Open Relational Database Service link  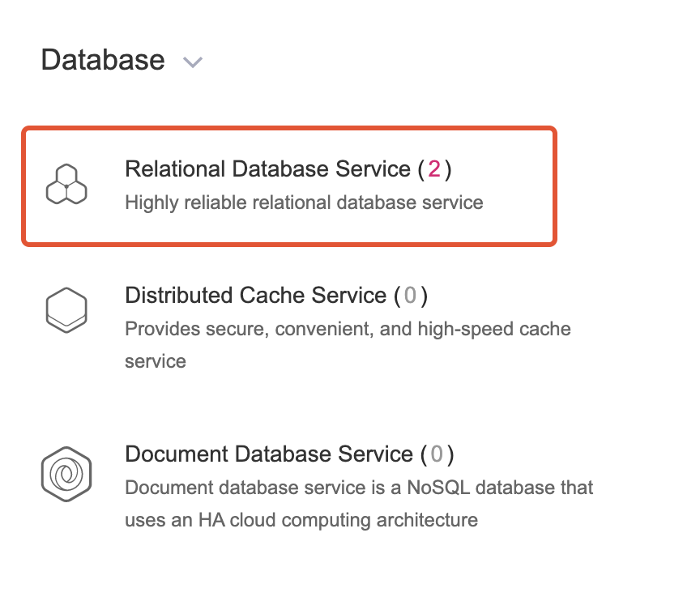[268, 169]
